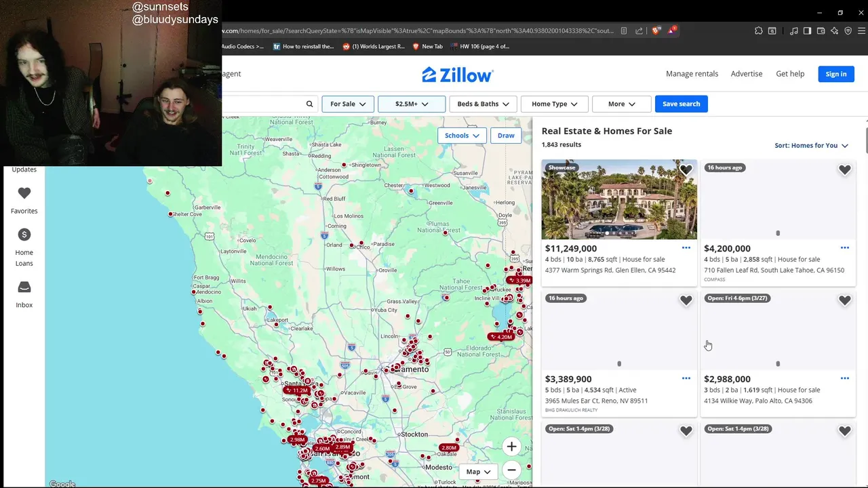This screenshot has width=868, height=488.
Task: Open the Brave Wallet icon
Action: [x=821, y=30]
